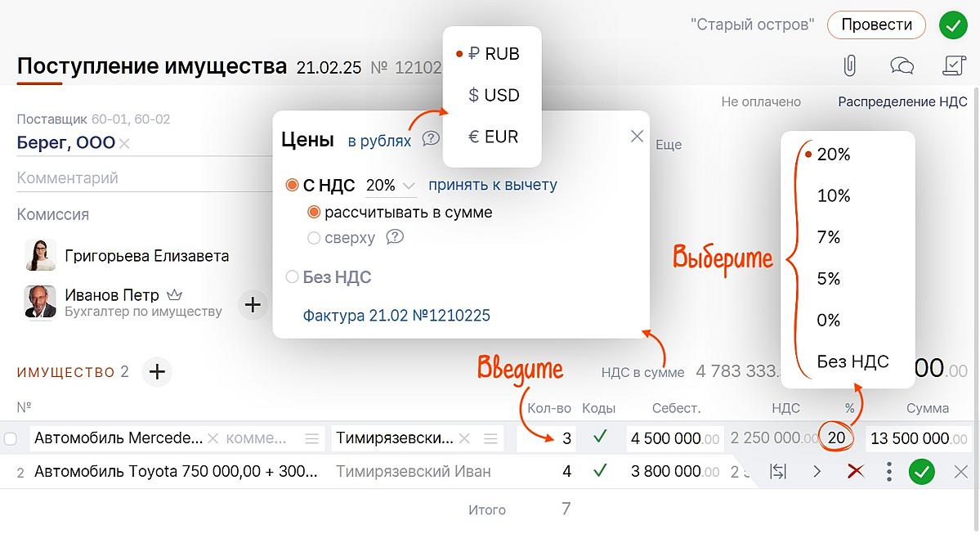The height and width of the screenshot is (543, 980).
Task: Click the red delete cross in row 2
Action: pyautogui.click(x=856, y=472)
